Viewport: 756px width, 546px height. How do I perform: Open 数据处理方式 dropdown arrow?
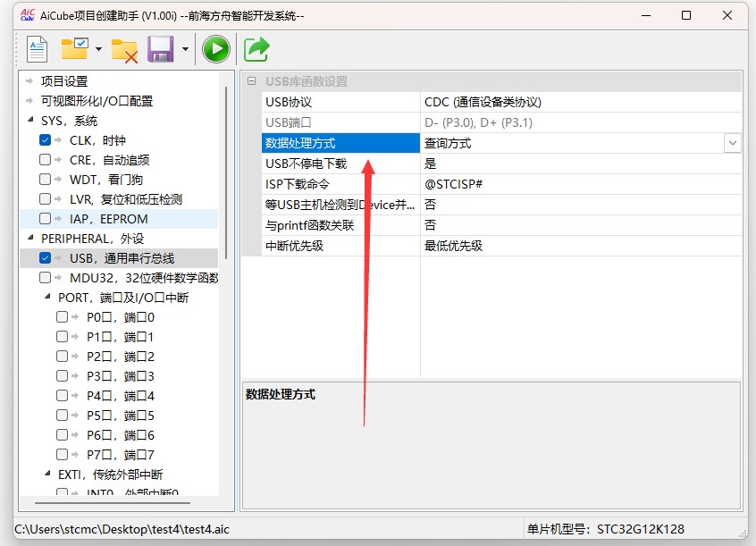pyautogui.click(x=733, y=143)
